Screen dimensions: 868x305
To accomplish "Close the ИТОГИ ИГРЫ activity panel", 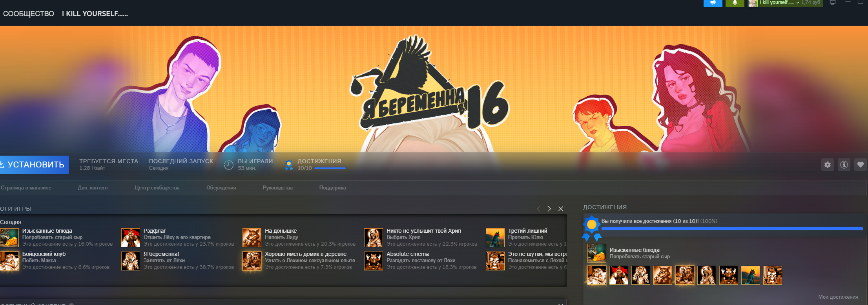I will (x=561, y=209).
